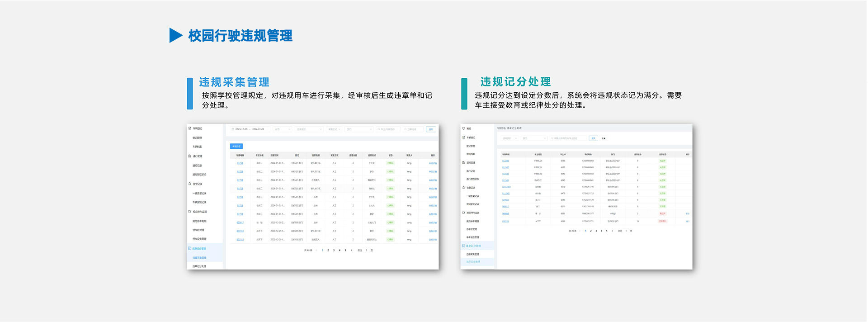Open the 部门 dropdown in the right panel
The width and height of the screenshot is (868, 322).
[x=534, y=138]
